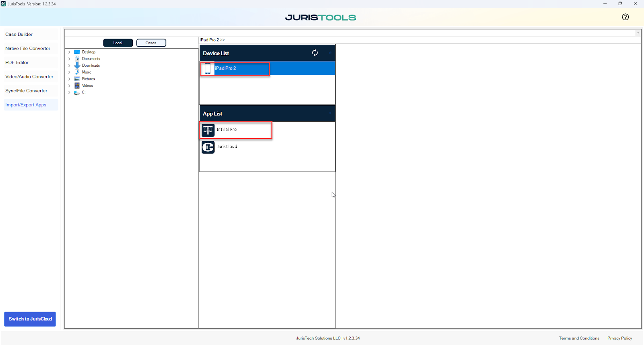Open the PDF Editor module

coord(17,62)
